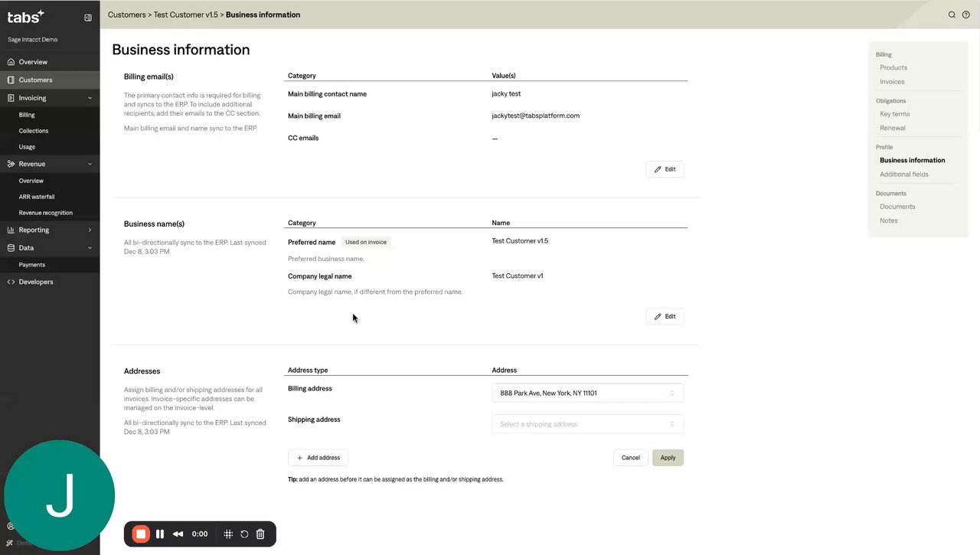Jump to Additional fields in the right panel

pyautogui.click(x=903, y=175)
